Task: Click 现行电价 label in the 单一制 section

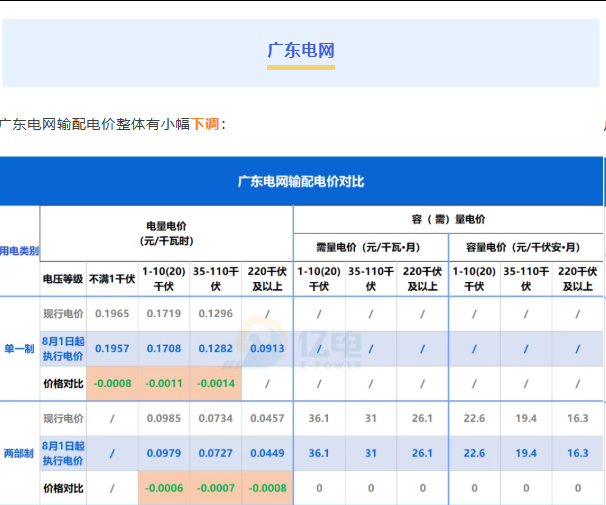Action: [63, 314]
